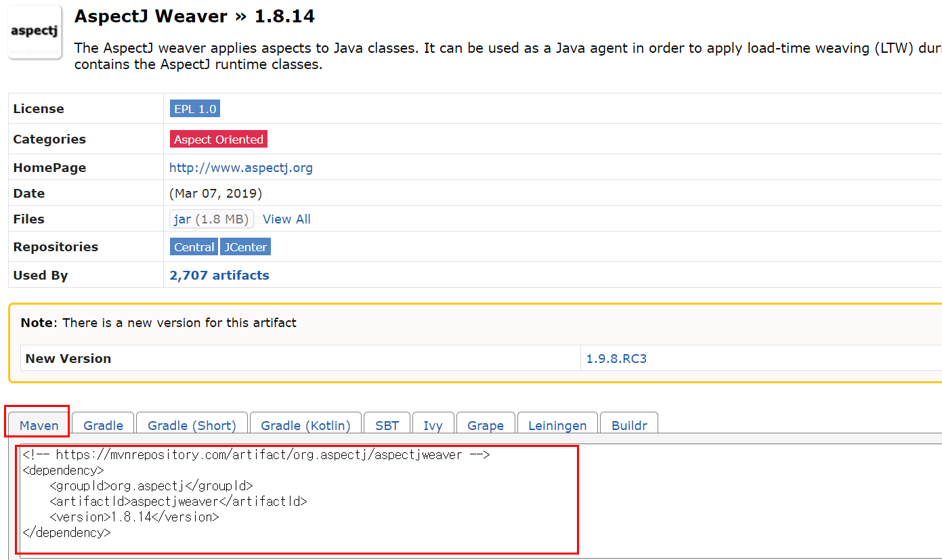
Task: Click the aspectj logo image
Action: pos(35,32)
